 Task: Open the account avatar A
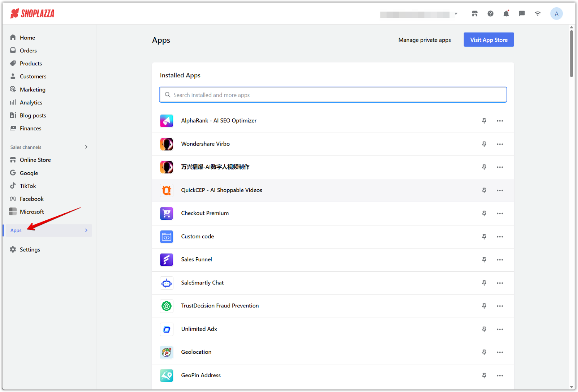tap(556, 14)
